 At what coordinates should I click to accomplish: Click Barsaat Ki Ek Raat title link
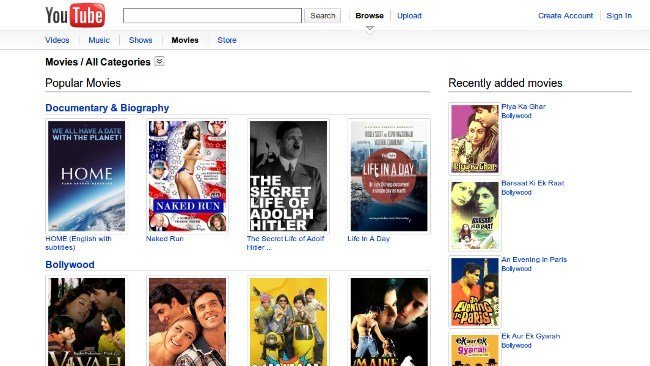[x=533, y=183]
